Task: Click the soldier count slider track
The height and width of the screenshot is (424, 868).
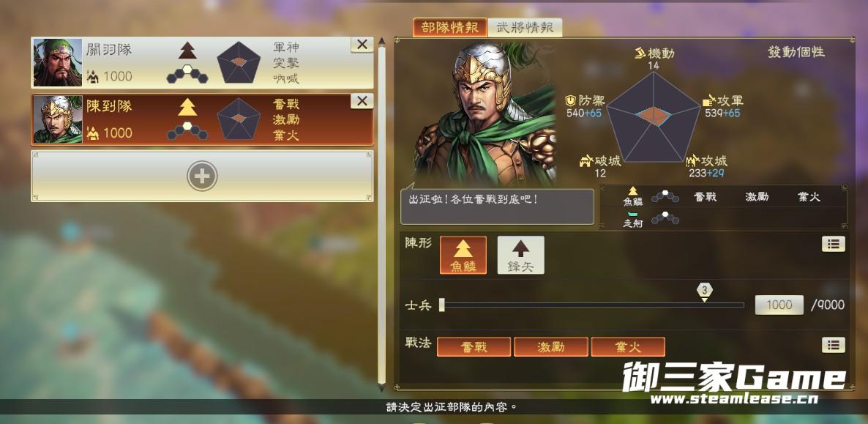Action: [x=592, y=305]
